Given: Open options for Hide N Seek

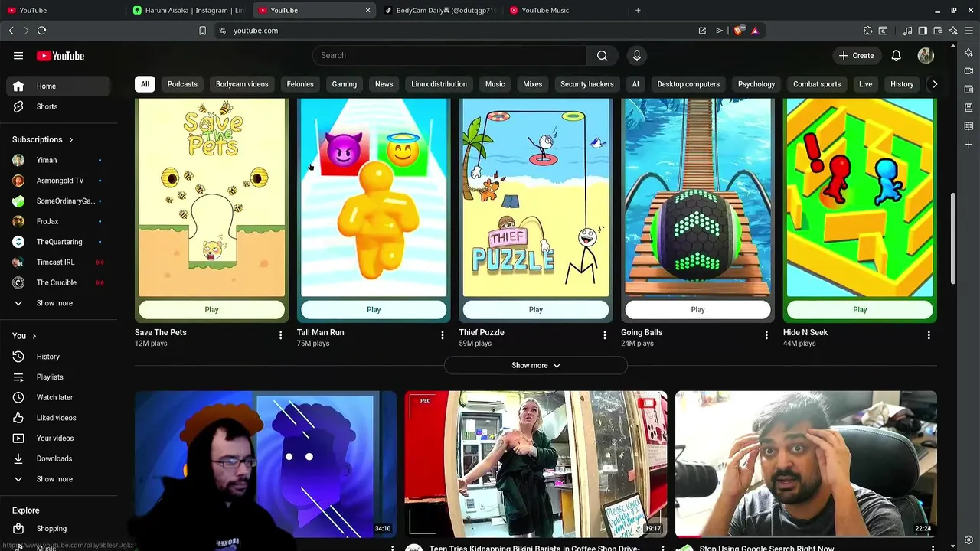Looking at the screenshot, I should pyautogui.click(x=929, y=335).
